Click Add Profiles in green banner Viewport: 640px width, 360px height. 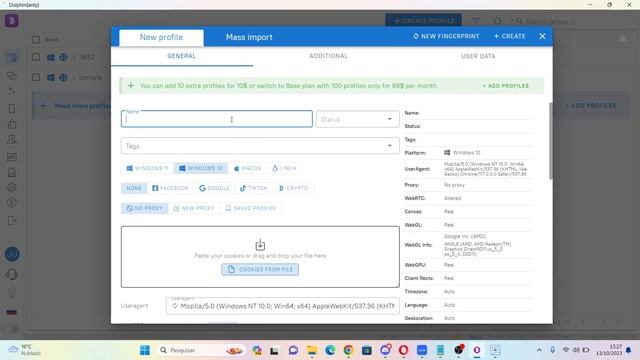tap(505, 86)
